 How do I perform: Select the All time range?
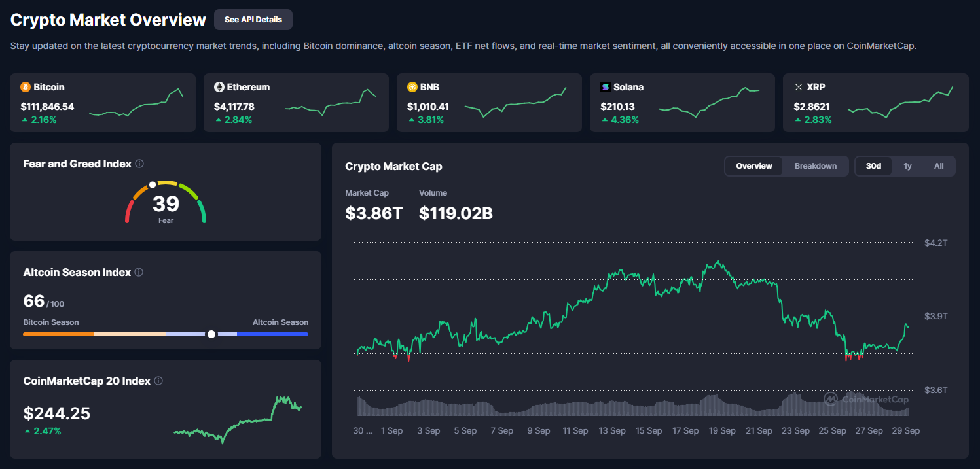939,166
